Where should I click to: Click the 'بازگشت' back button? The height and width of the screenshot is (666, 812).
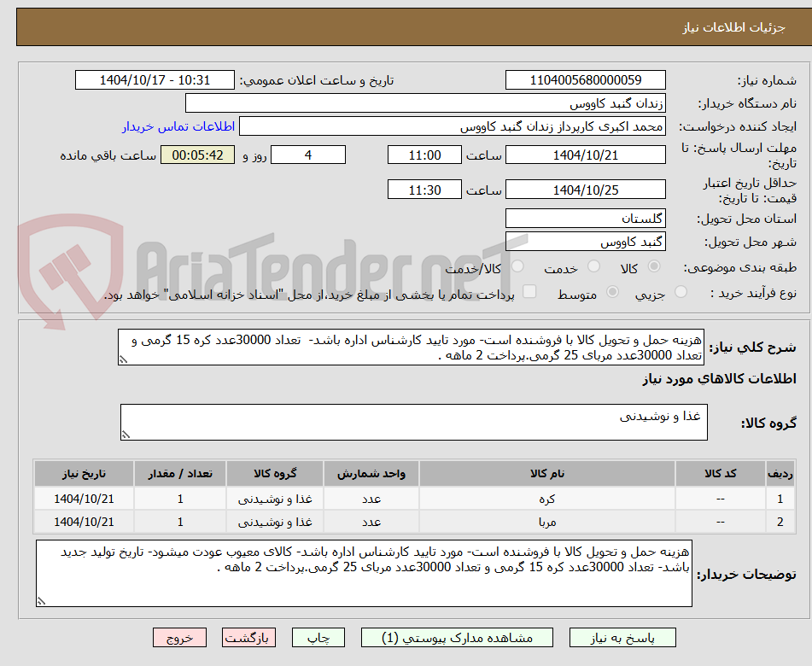(248, 638)
